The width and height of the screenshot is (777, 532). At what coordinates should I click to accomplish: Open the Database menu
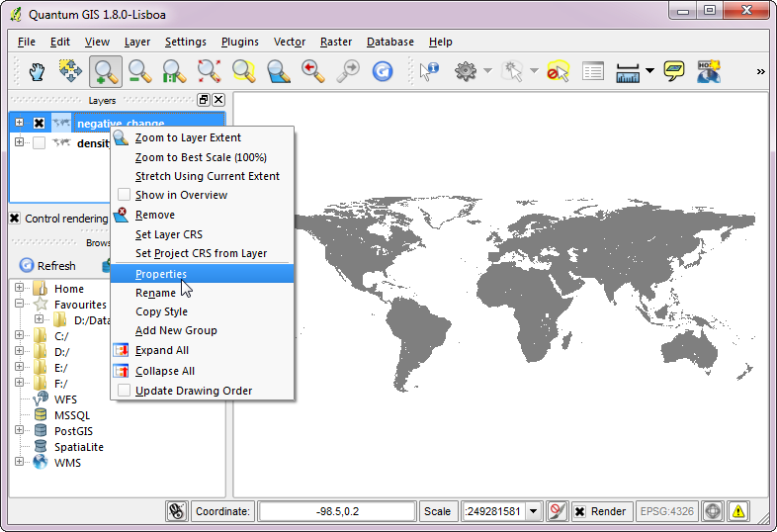pos(390,43)
